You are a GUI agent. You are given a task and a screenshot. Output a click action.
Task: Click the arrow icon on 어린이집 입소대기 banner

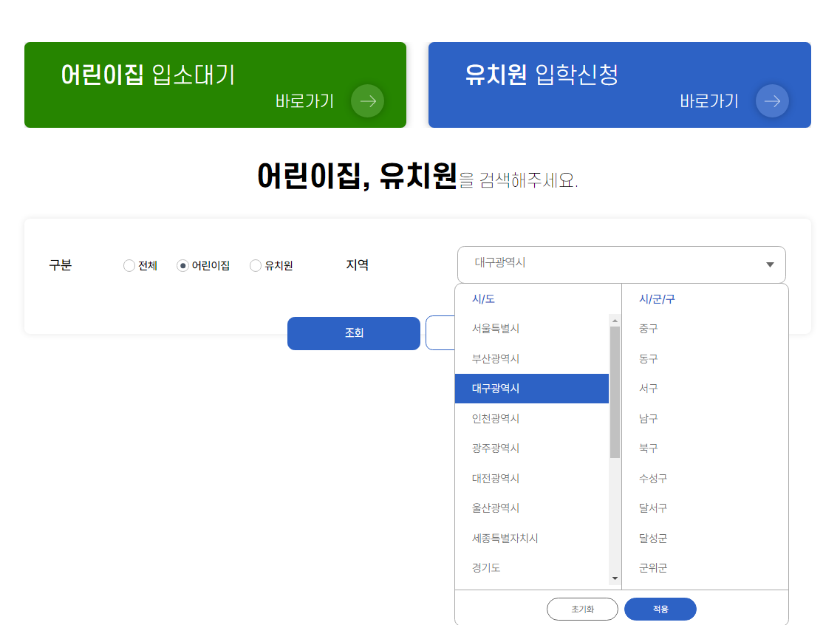pos(367,101)
